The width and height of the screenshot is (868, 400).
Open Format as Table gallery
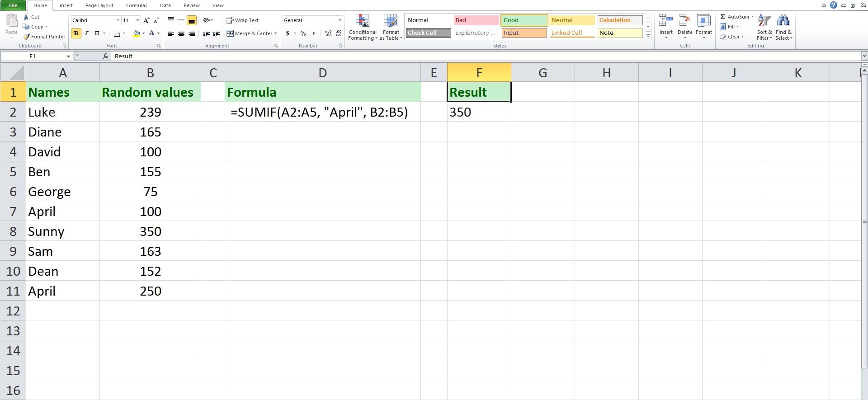[x=391, y=27]
